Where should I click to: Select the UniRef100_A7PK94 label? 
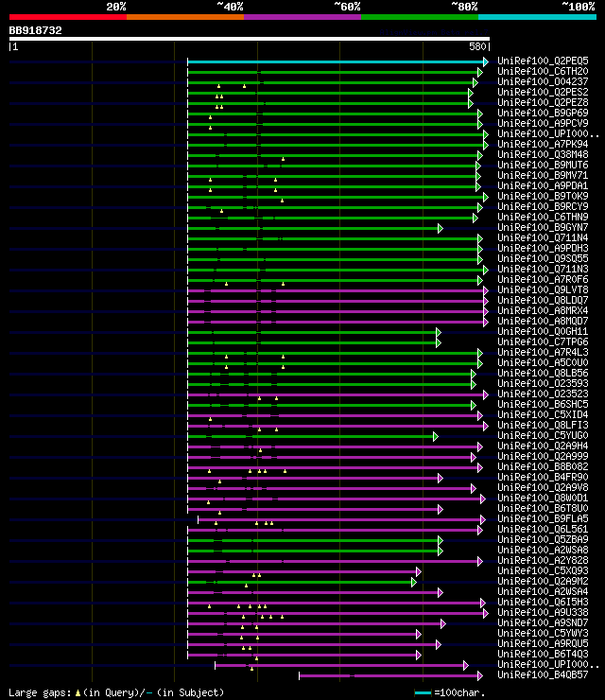coord(543,144)
